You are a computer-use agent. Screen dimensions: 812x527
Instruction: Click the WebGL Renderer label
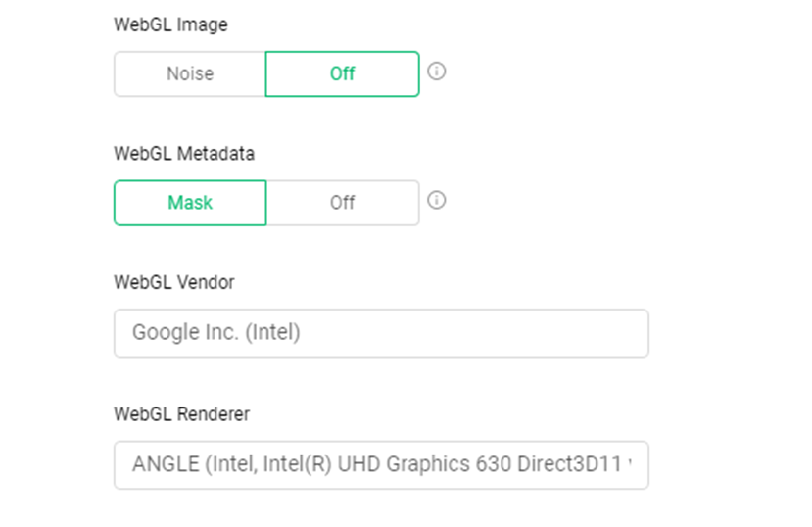pos(181,413)
